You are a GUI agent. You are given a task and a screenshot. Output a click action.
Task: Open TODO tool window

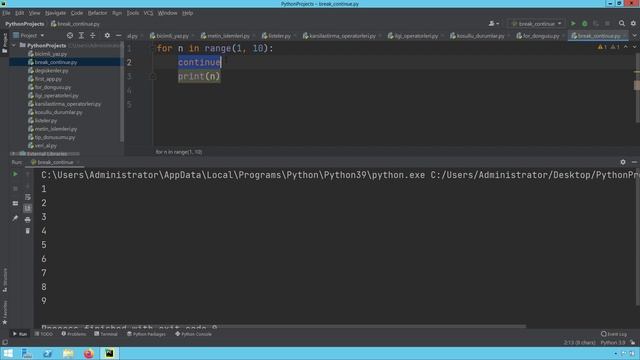pos(44,334)
